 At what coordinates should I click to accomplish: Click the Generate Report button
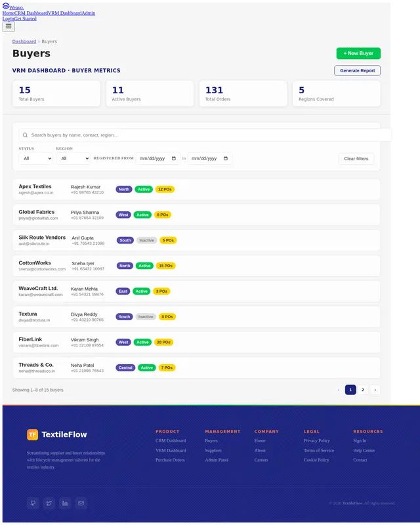point(358,71)
